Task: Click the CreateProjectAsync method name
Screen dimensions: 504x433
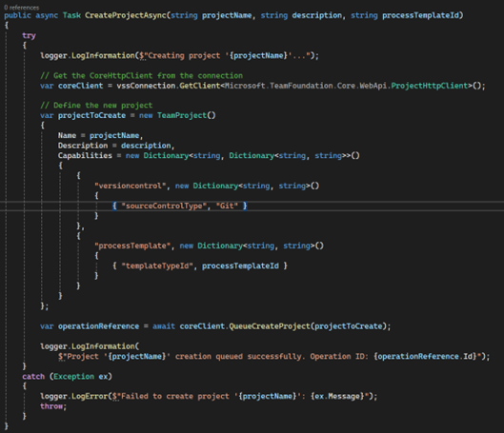Action: (x=126, y=15)
